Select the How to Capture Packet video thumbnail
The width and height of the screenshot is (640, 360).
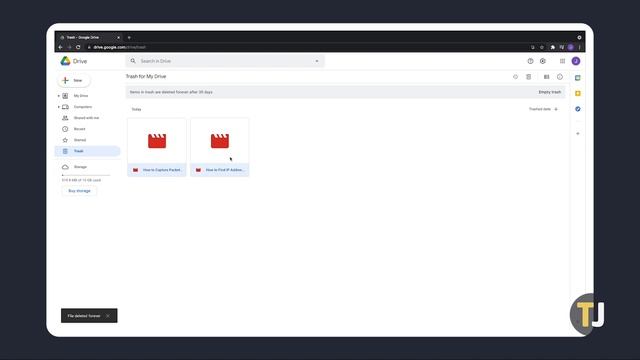tap(157, 141)
